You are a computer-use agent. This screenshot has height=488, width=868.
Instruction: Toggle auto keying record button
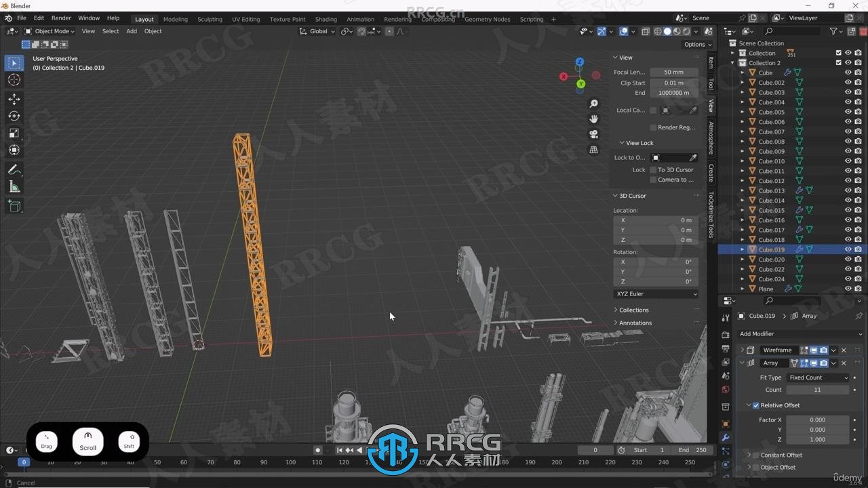pyautogui.click(x=317, y=450)
